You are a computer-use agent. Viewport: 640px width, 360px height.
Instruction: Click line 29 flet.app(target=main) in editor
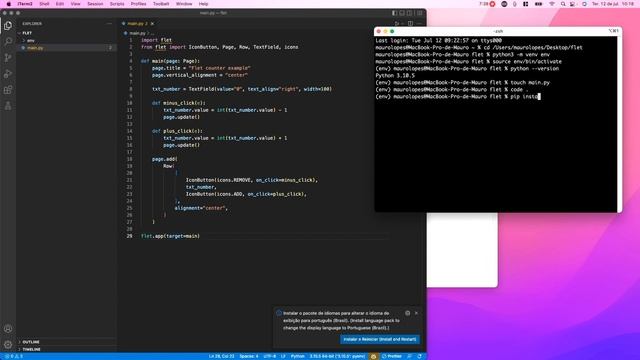(170, 236)
